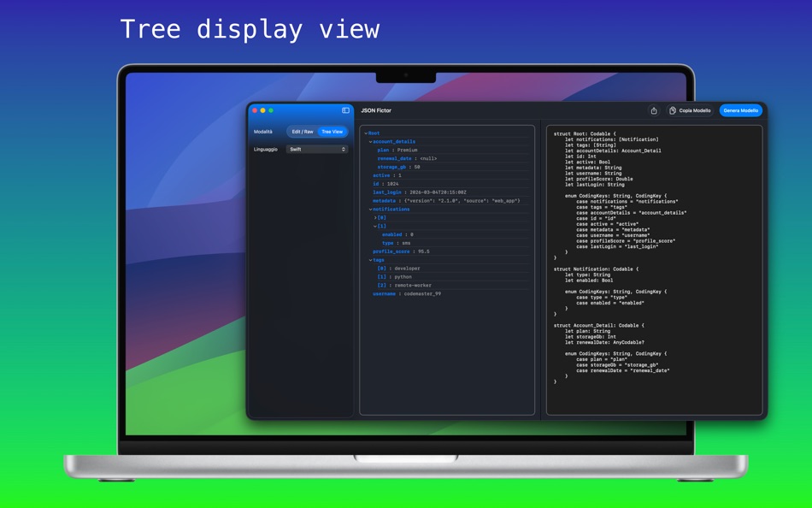The height and width of the screenshot is (508, 812).
Task: Select enabled : 0 under notification [1]
Action: [393, 234]
